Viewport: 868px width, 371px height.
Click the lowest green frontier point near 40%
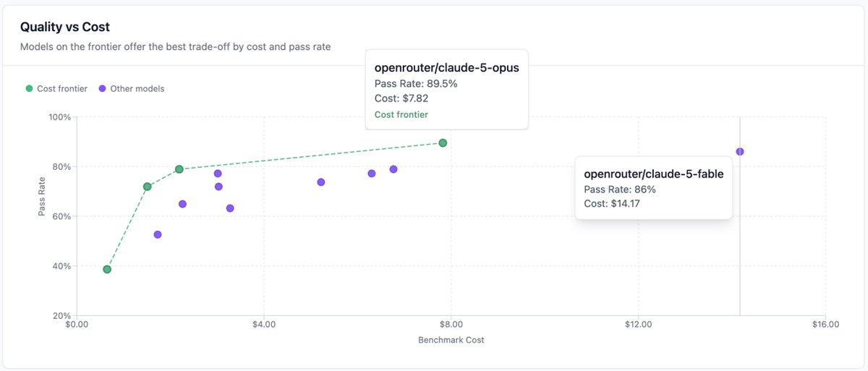click(107, 269)
